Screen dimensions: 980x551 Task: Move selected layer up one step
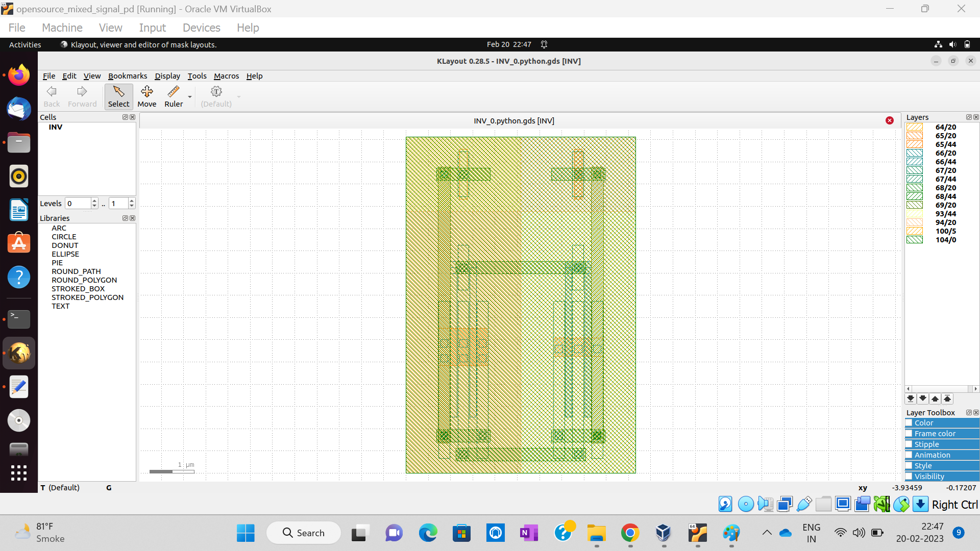[935, 398]
